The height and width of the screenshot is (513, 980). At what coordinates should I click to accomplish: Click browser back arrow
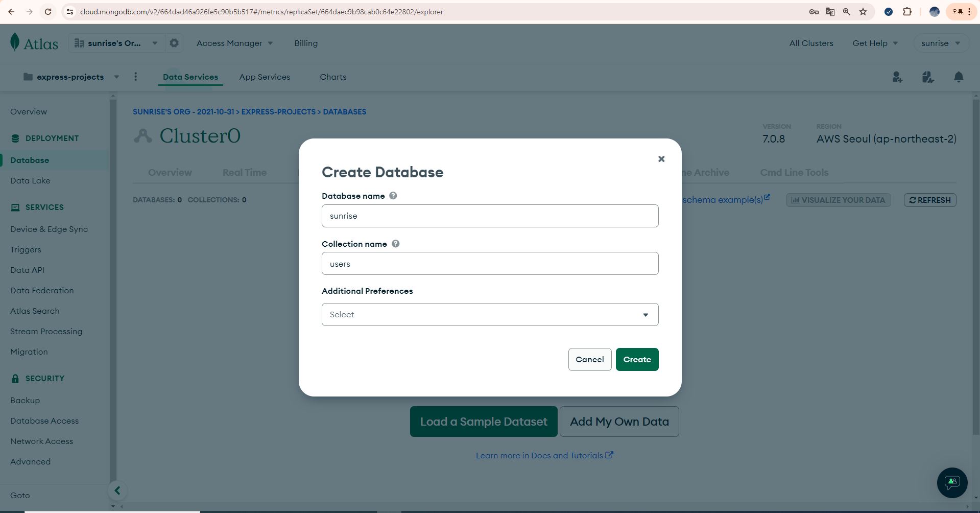[11, 12]
